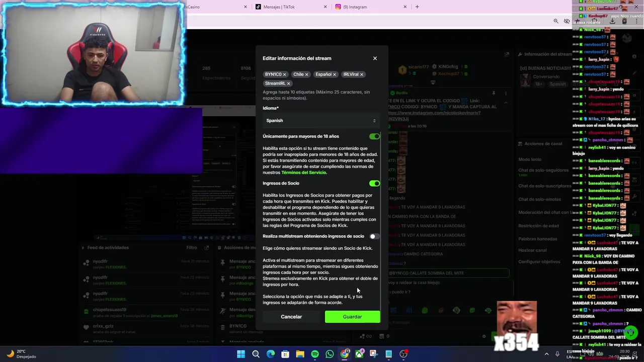Open the pinned message options menu

506,93
